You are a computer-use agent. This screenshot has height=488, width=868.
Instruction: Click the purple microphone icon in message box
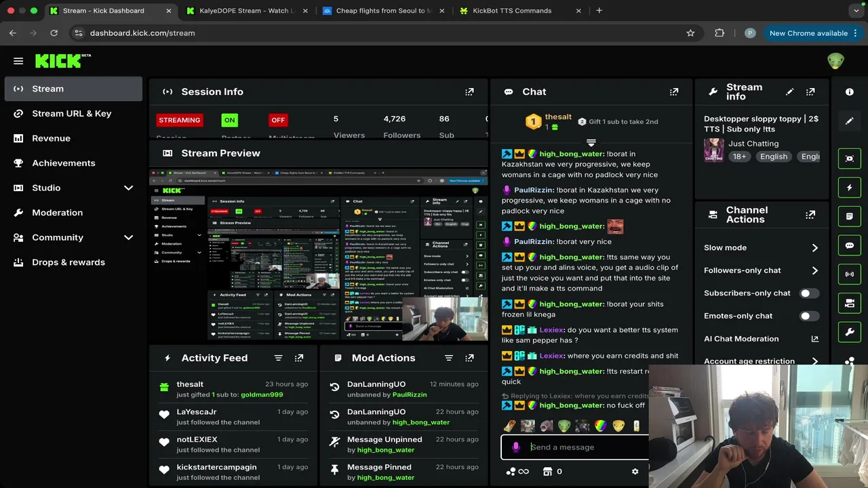coord(516,447)
